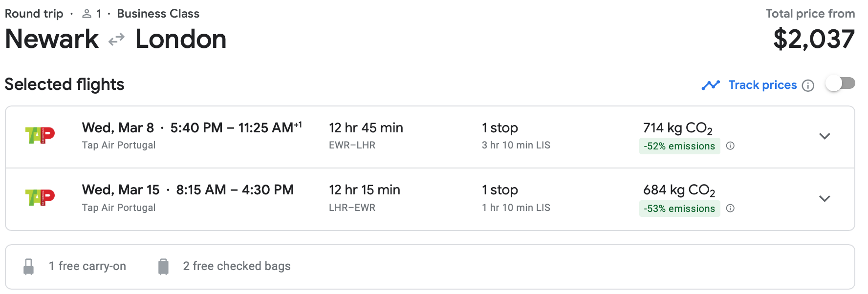Click the checked bags suitcase icon
Viewport: 868px width, 294px height.
pos(163,267)
